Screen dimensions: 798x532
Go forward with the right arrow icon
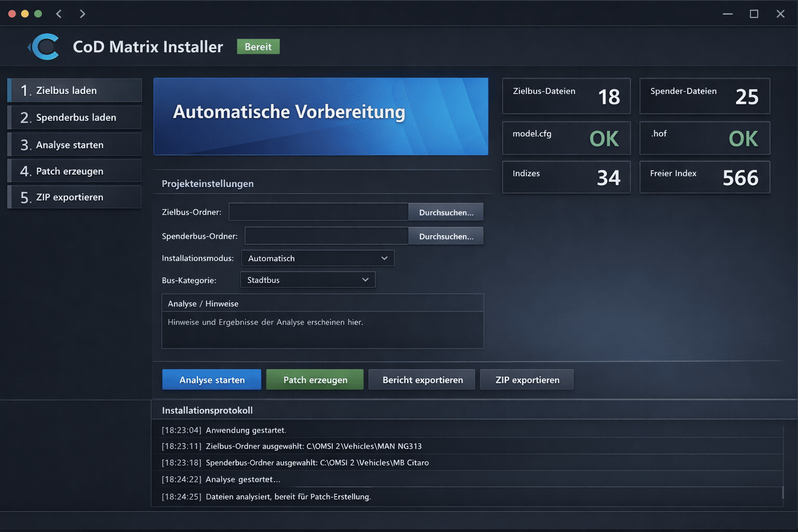coord(82,14)
